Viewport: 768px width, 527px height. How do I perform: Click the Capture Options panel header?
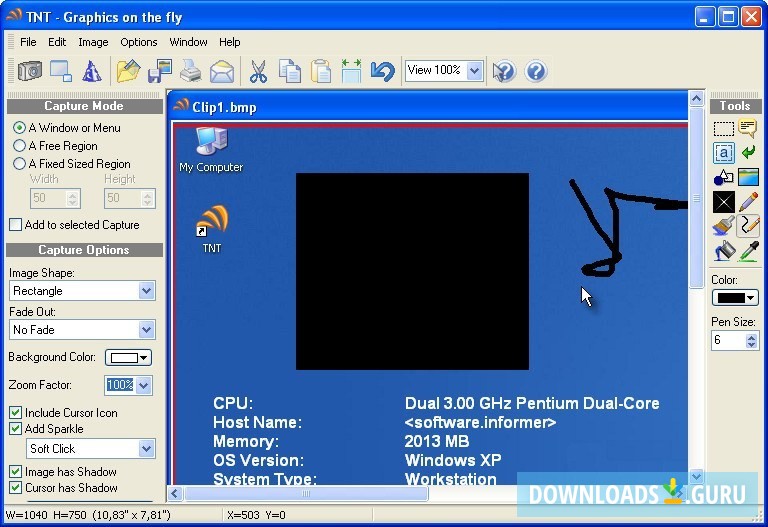(84, 250)
